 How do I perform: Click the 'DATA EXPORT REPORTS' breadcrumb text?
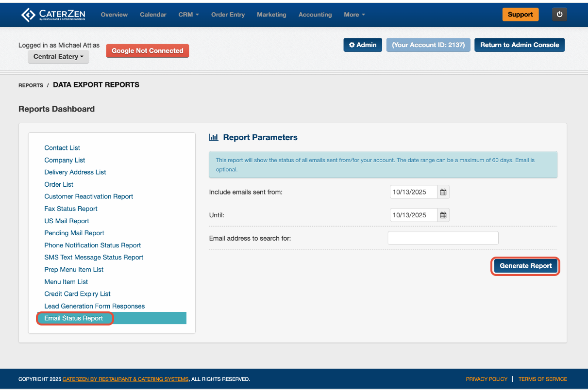(x=96, y=85)
